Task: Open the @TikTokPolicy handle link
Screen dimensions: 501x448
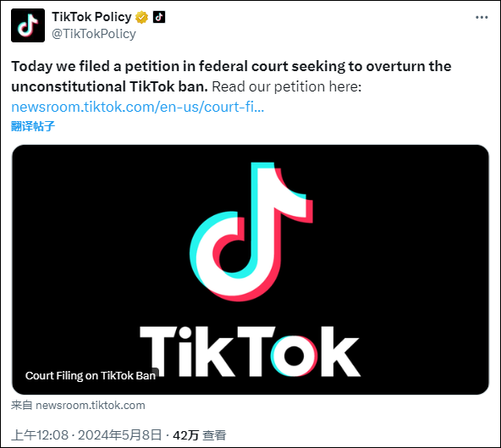Action: pyautogui.click(x=94, y=34)
